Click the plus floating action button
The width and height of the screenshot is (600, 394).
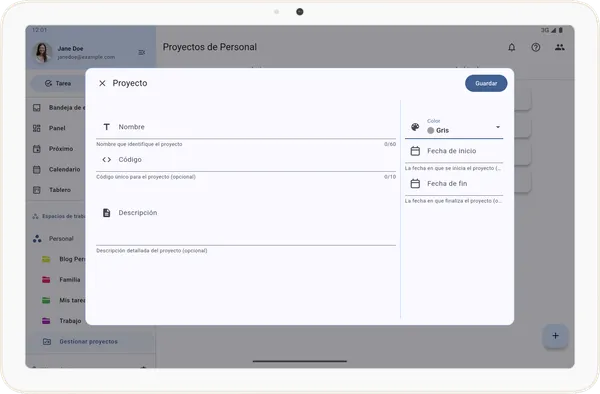(555, 336)
